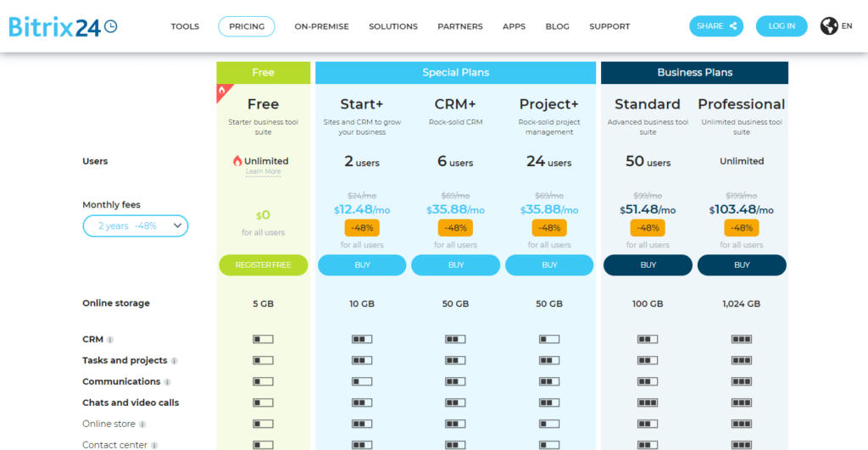Click CRM level indicator in Free column
The width and height of the screenshot is (868, 450).
coord(263,339)
